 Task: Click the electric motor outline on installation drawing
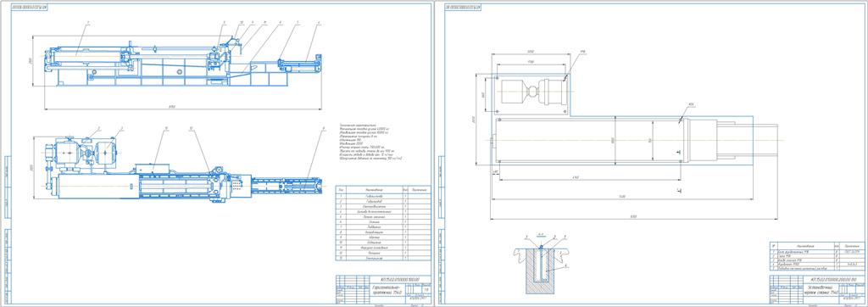coord(533,91)
